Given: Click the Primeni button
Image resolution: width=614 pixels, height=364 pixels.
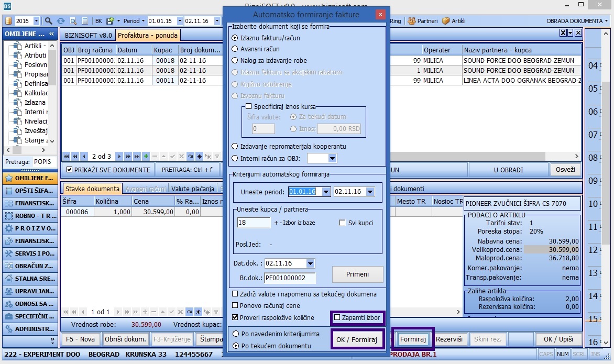Looking at the screenshot, I should (x=357, y=274).
